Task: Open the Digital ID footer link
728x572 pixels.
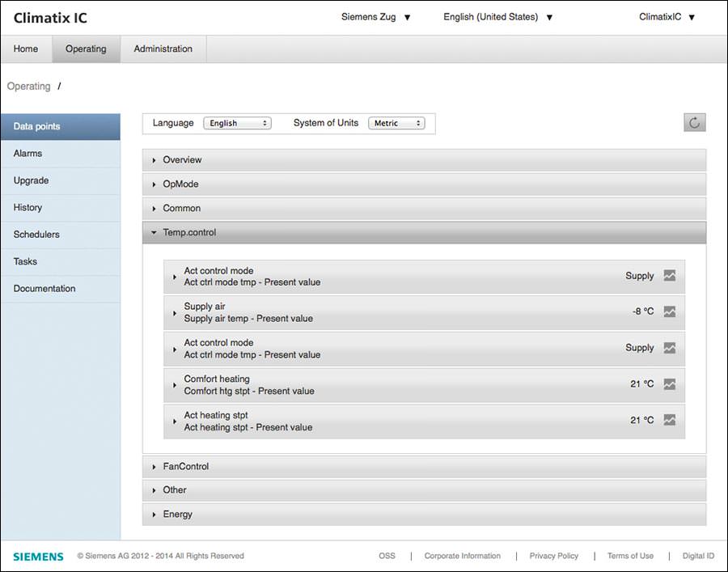Action: (698, 556)
